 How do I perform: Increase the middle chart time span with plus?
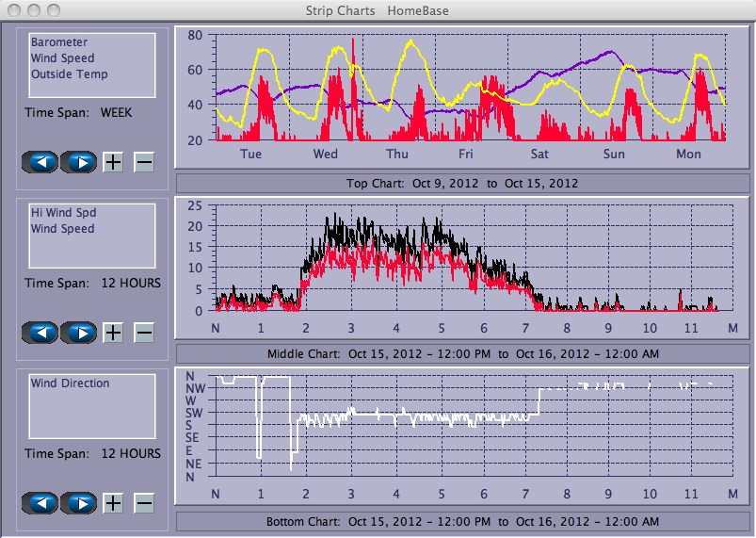(113, 333)
